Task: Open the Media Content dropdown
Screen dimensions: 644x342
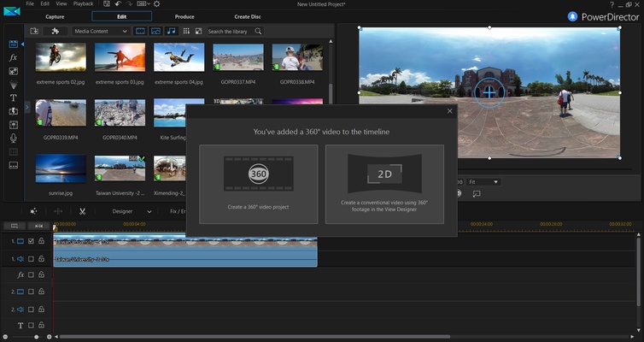Action: [101, 31]
